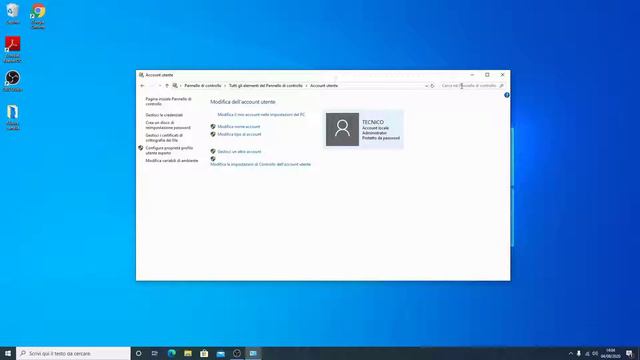Click the TECNICO user avatar picture
Viewport: 640px width, 360px height.
[x=342, y=129]
